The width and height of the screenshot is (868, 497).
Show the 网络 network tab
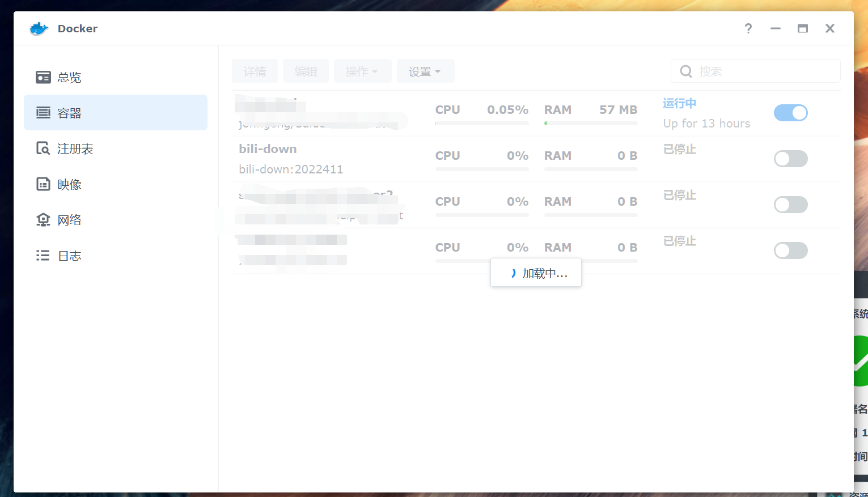click(116, 220)
